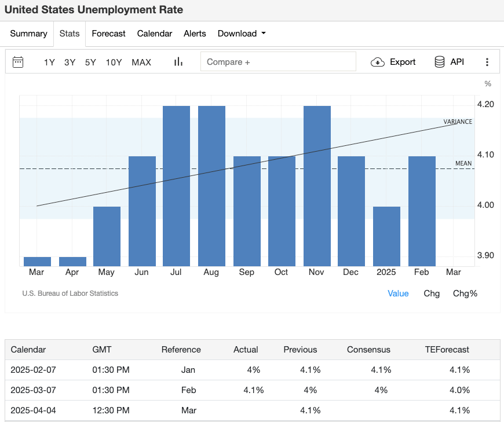Open the Calendar section
504x422 pixels.
pos(155,34)
